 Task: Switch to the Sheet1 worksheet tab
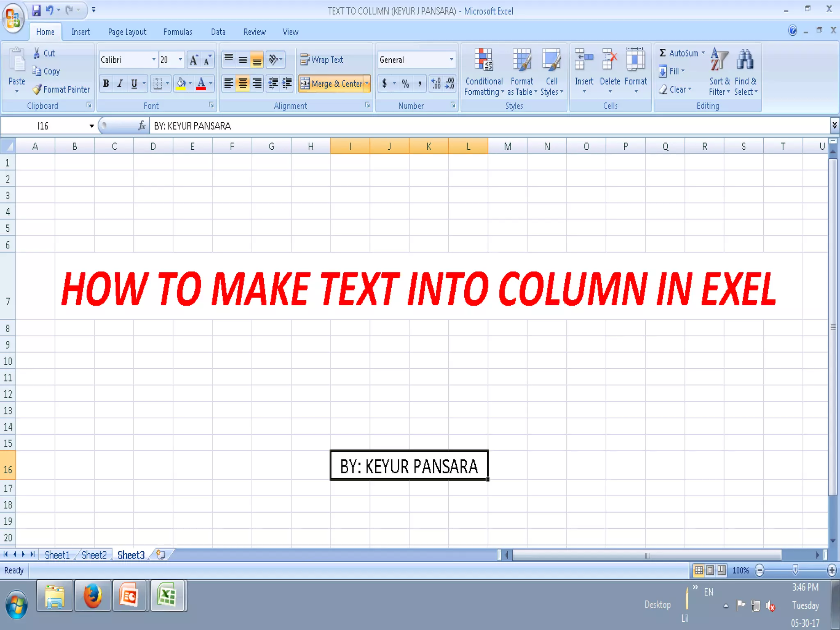pos(57,555)
